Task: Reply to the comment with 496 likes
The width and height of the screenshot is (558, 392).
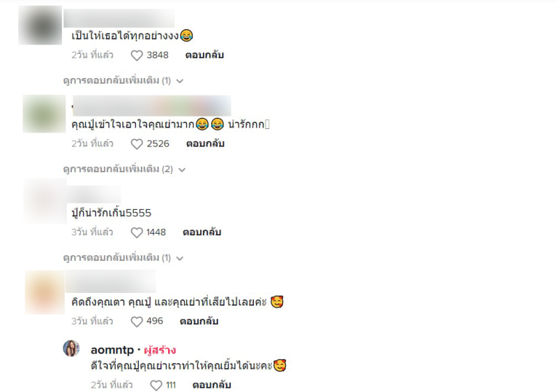Action: tap(199, 322)
